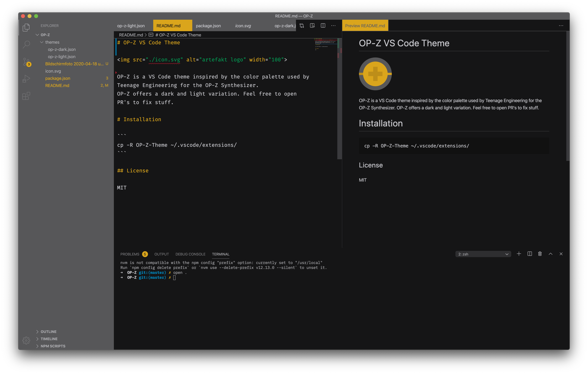Click the split editor right icon
The width and height of the screenshot is (588, 374).
[323, 26]
